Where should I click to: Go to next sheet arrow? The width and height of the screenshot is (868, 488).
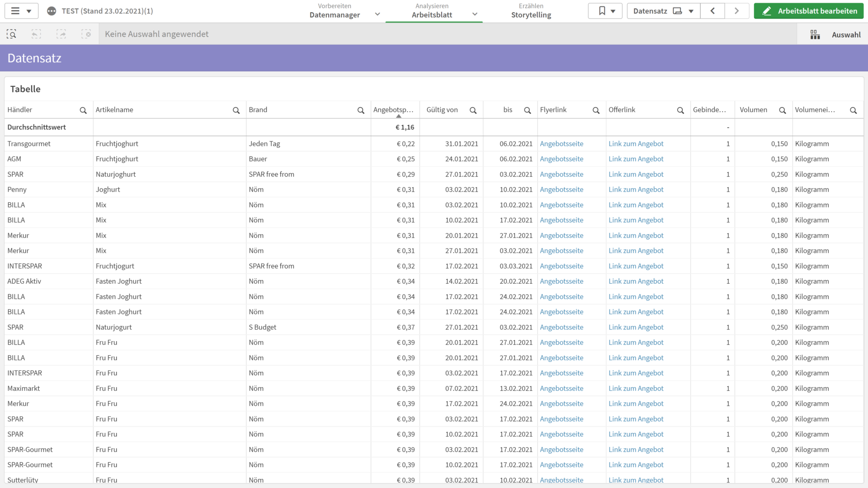(737, 11)
